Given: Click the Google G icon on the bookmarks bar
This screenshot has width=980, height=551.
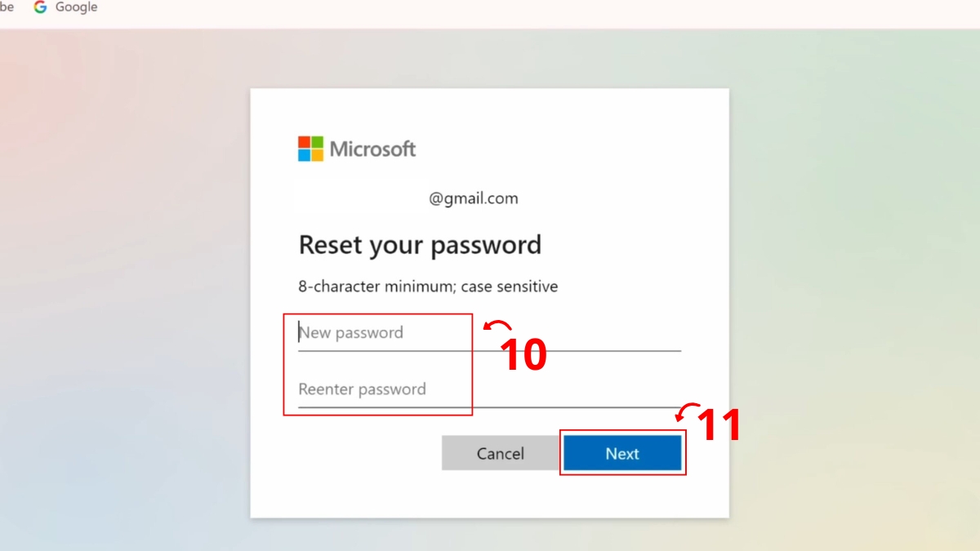Looking at the screenshot, I should 39,7.
